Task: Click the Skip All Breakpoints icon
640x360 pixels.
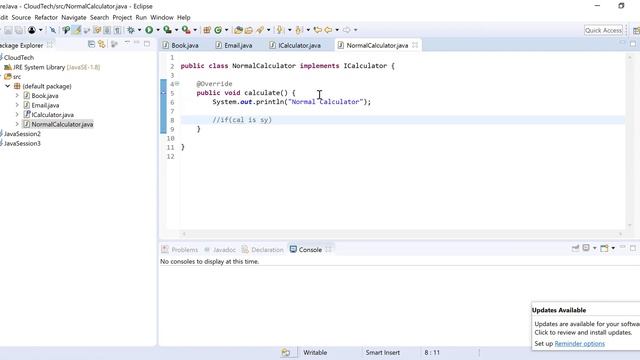Action: coord(53,30)
